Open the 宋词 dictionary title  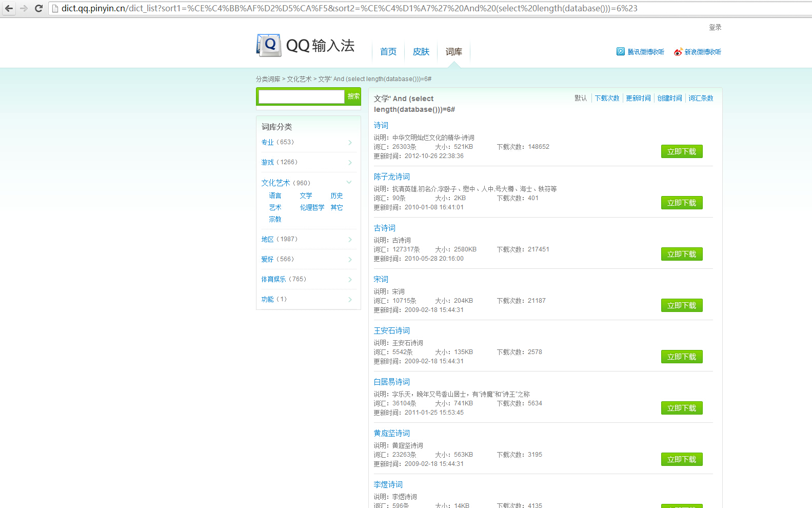[x=381, y=279]
